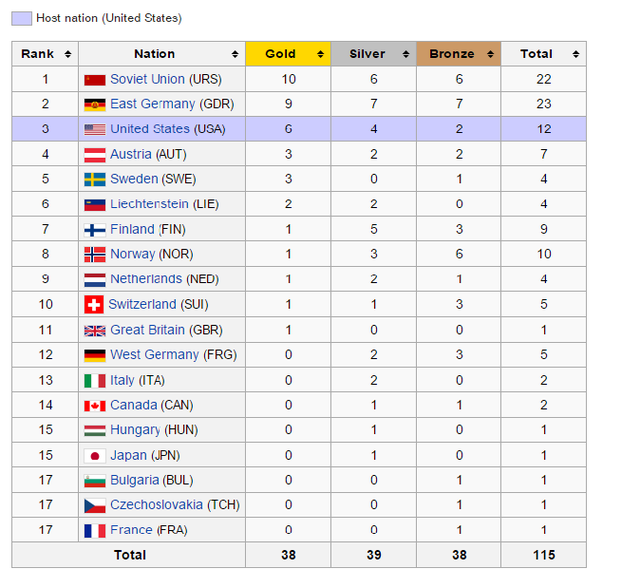Click the Norway flag icon

click(x=94, y=254)
